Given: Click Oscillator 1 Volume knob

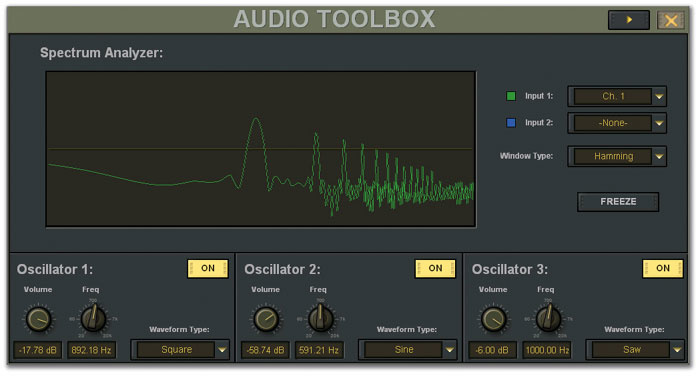Looking at the screenshot, I should 39,319.
